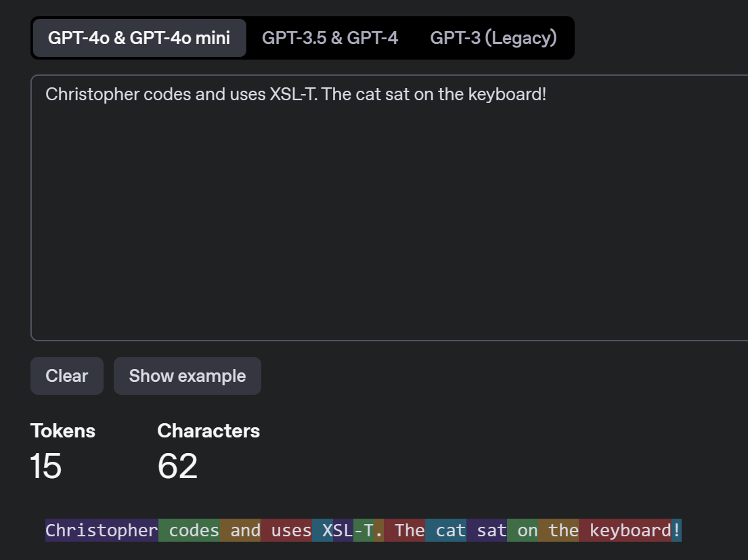
Task: Click the token count value 15
Action: (46, 466)
